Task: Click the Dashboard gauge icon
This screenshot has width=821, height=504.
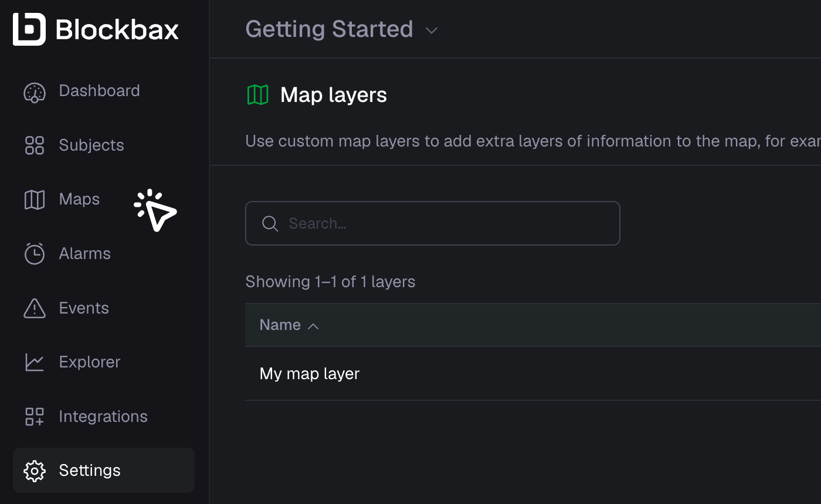Action: point(35,92)
